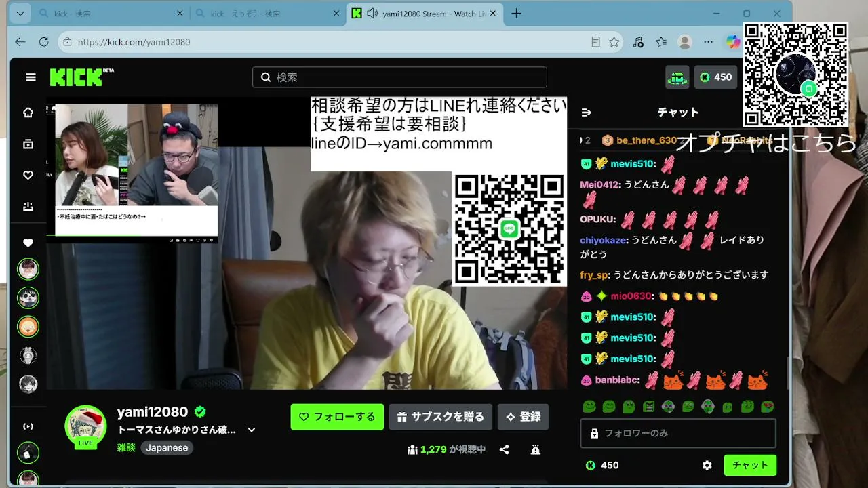Image resolution: width=868 pixels, height=488 pixels.
Task: Click fry_sp username in chat
Action: coord(594,275)
